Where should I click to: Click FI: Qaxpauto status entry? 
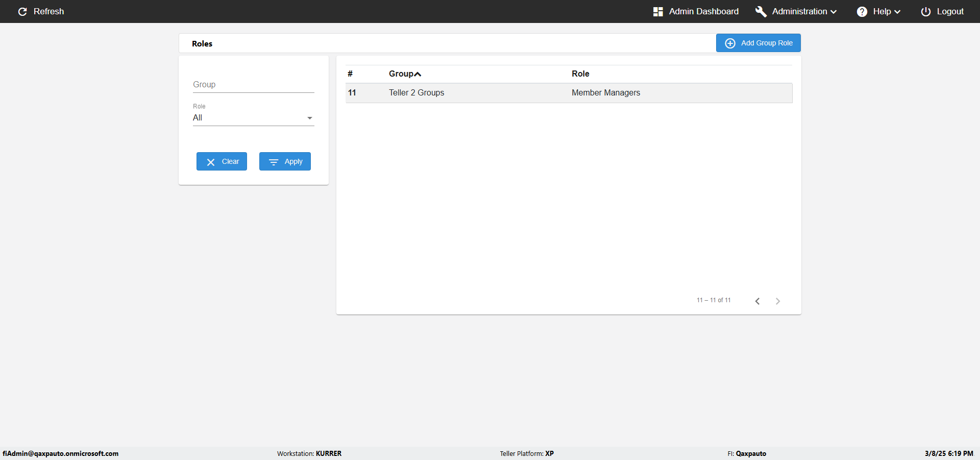[x=747, y=453]
